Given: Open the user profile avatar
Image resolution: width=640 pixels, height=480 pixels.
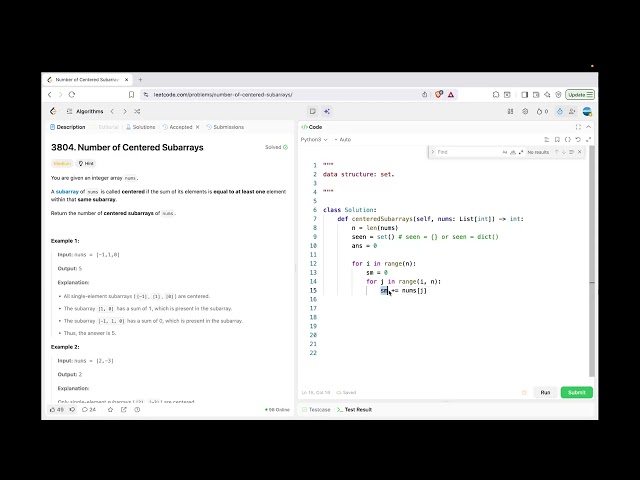Looking at the screenshot, I should click(x=587, y=111).
